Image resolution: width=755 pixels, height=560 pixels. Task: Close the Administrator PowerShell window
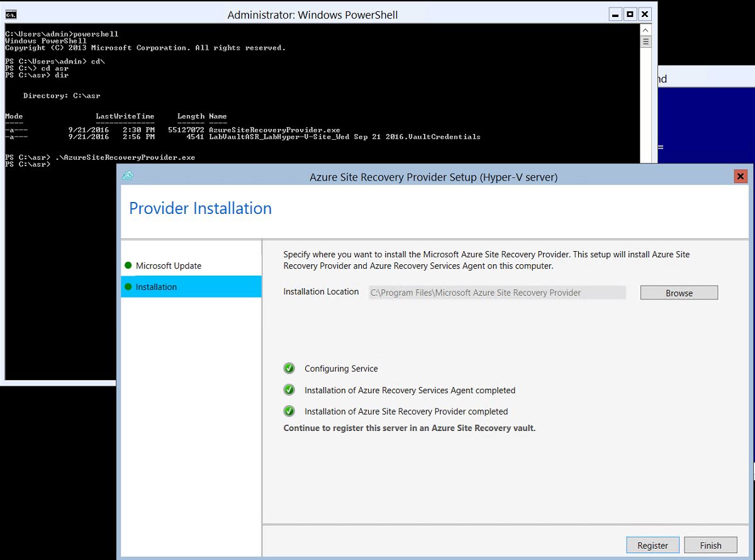[645, 14]
